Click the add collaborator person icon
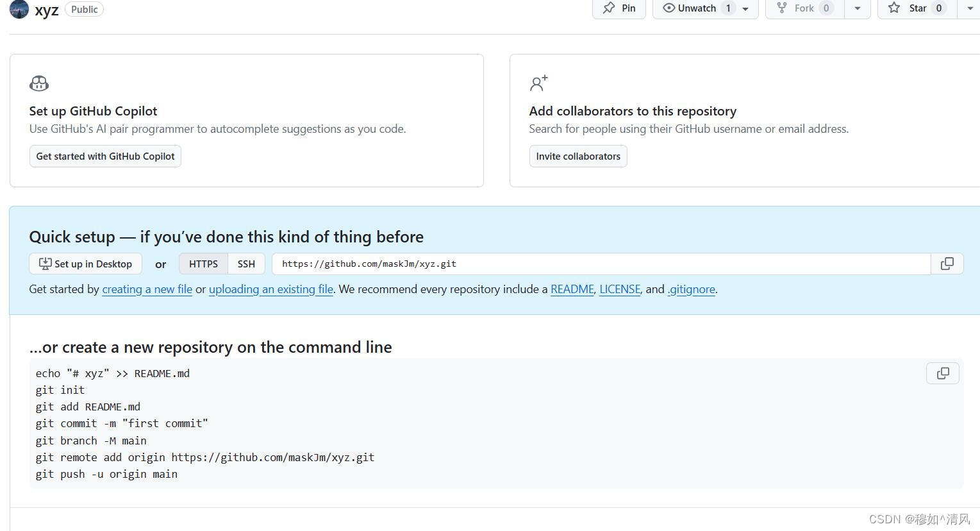 (539, 83)
